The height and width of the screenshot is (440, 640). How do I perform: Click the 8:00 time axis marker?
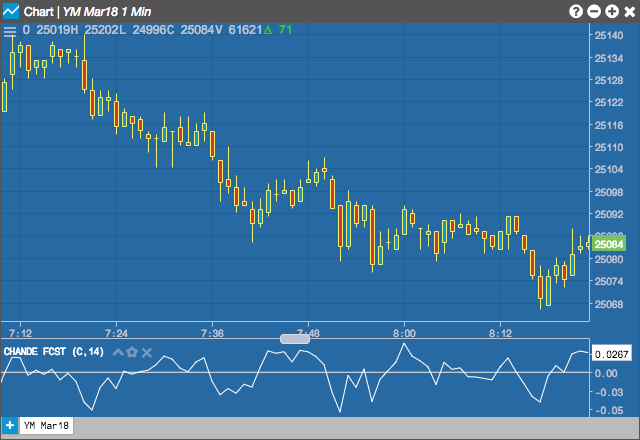[x=404, y=333]
